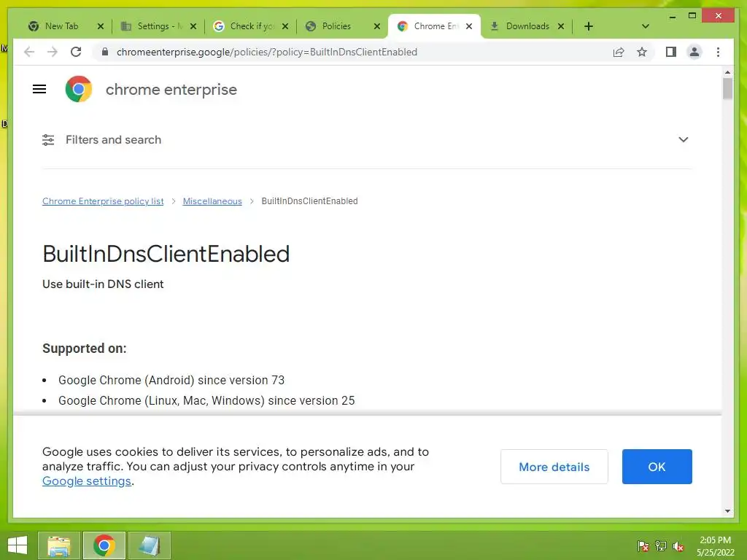Close the Chrome Enterprise tab
This screenshot has height=560, width=747.
point(469,26)
